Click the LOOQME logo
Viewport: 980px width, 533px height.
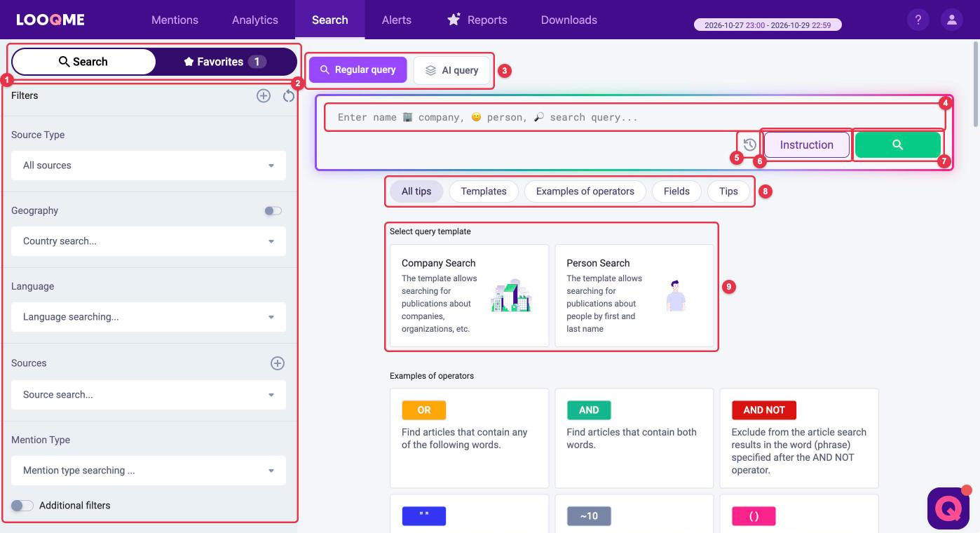[x=50, y=20]
